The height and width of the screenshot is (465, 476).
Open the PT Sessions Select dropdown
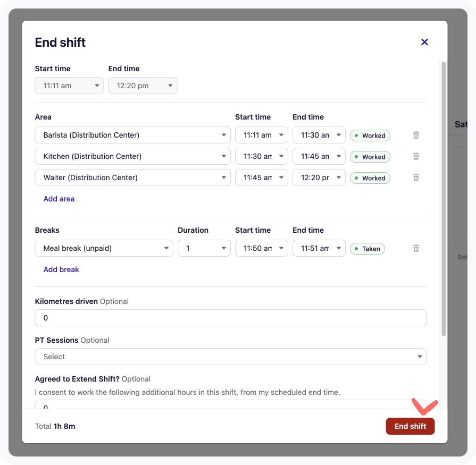(x=230, y=357)
